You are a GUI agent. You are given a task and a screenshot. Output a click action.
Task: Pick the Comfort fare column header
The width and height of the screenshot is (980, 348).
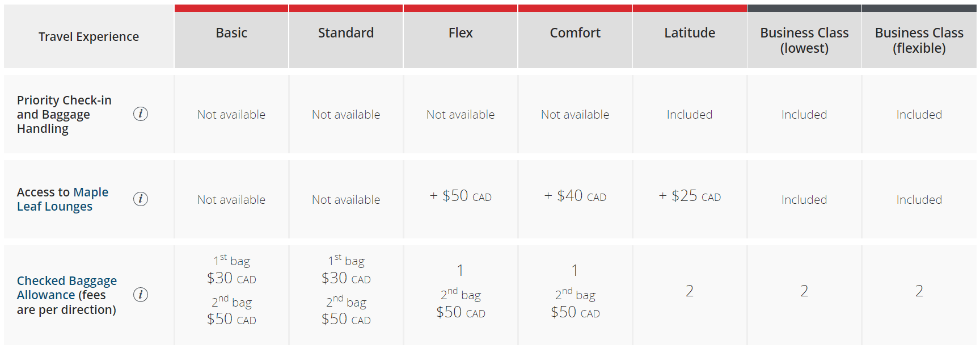point(575,33)
